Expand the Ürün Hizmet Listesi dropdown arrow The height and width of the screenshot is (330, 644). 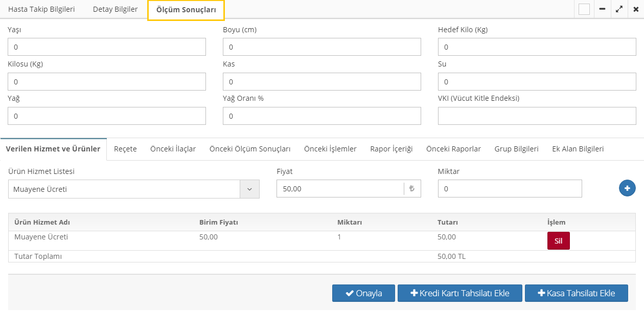click(249, 189)
